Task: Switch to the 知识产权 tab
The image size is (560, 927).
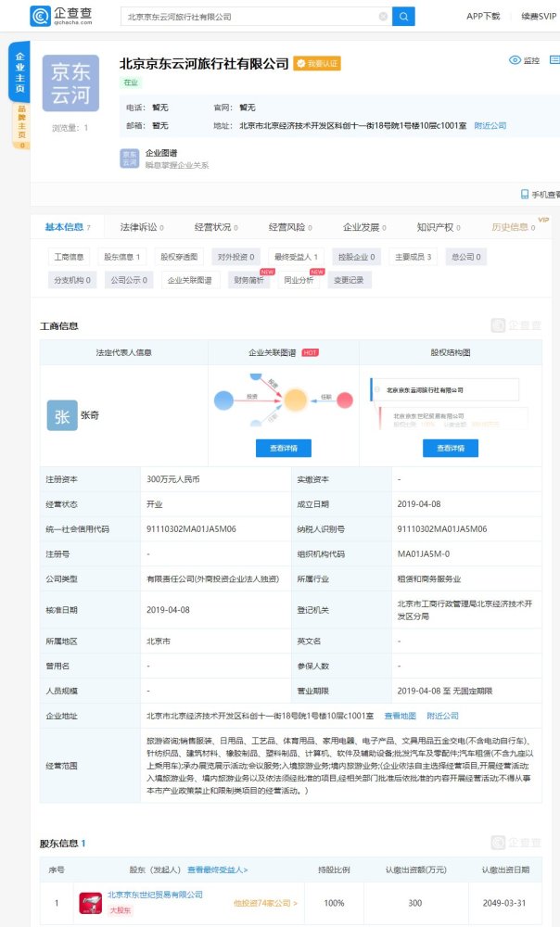Action: point(439,227)
